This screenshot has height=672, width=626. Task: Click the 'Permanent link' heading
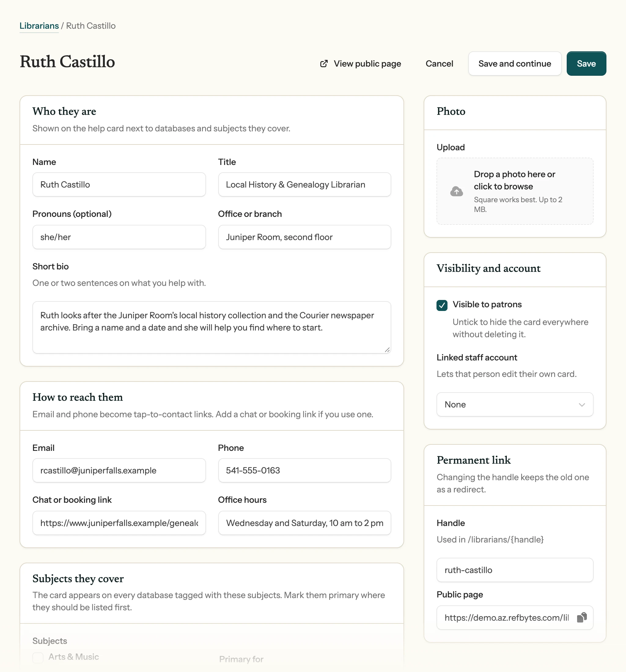pyautogui.click(x=473, y=460)
